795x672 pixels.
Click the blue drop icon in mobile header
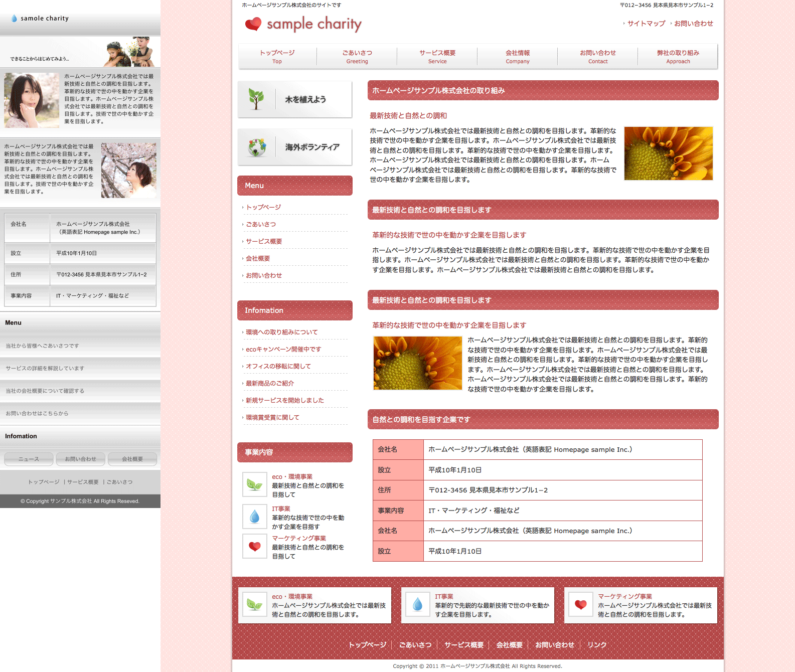[x=14, y=19]
